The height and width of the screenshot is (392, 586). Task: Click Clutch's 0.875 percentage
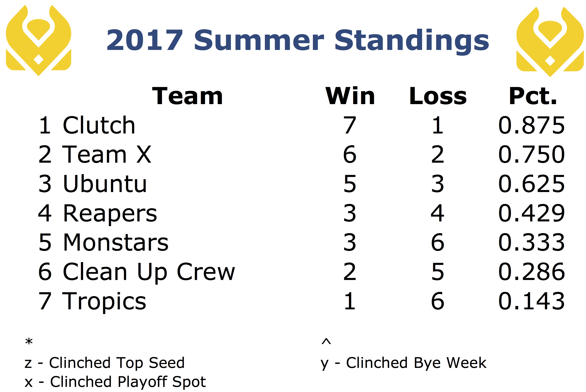[x=531, y=125]
